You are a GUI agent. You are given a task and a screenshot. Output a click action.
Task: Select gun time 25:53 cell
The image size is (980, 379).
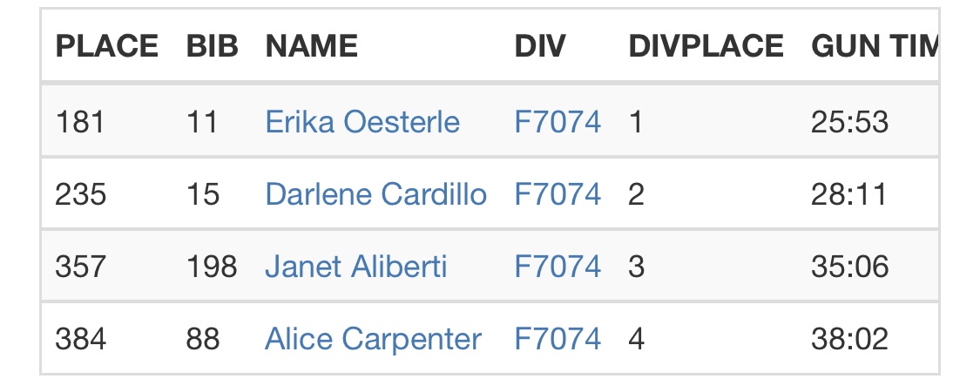(849, 121)
